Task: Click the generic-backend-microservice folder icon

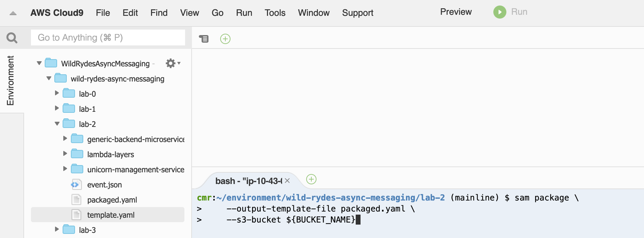Action: [x=77, y=139]
